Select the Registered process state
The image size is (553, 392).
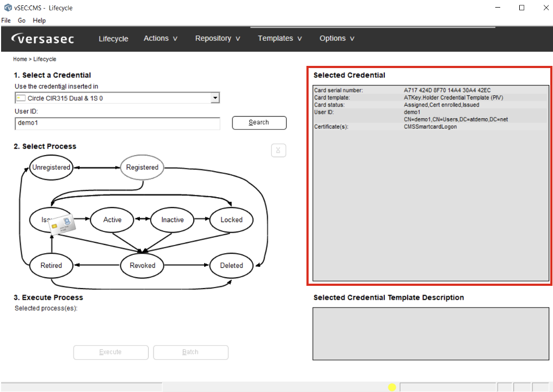(x=142, y=167)
